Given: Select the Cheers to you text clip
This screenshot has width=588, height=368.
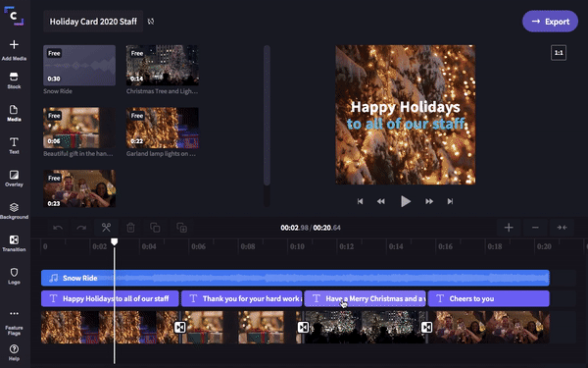Looking at the screenshot, I should pos(489,298).
